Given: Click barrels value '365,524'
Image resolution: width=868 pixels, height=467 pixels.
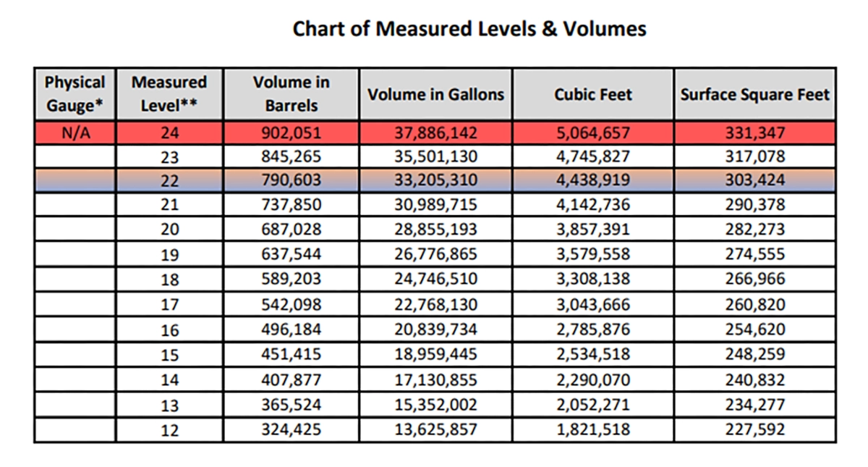Looking at the screenshot, I should point(291,404).
